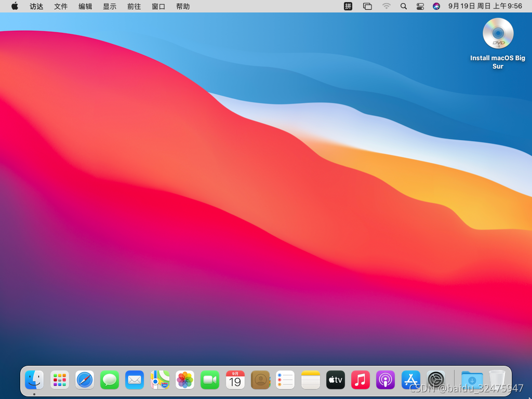Open the 文件 menu
Screen dimensions: 532x399
click(x=61, y=6)
